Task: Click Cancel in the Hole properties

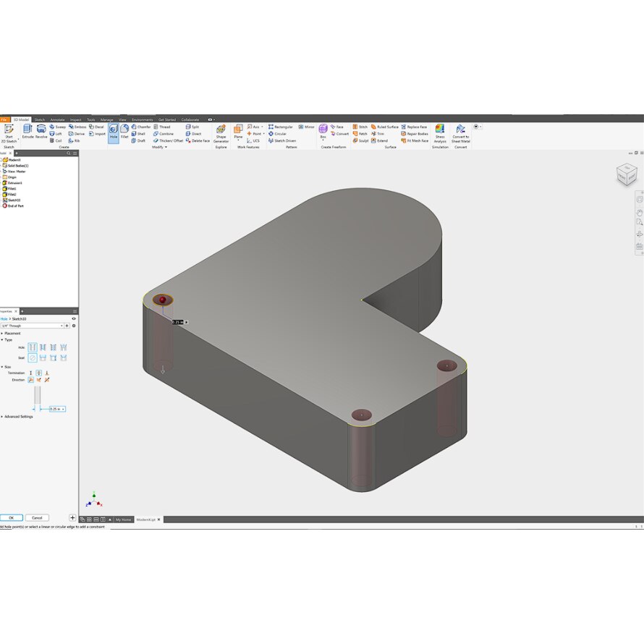Action: coord(37,518)
